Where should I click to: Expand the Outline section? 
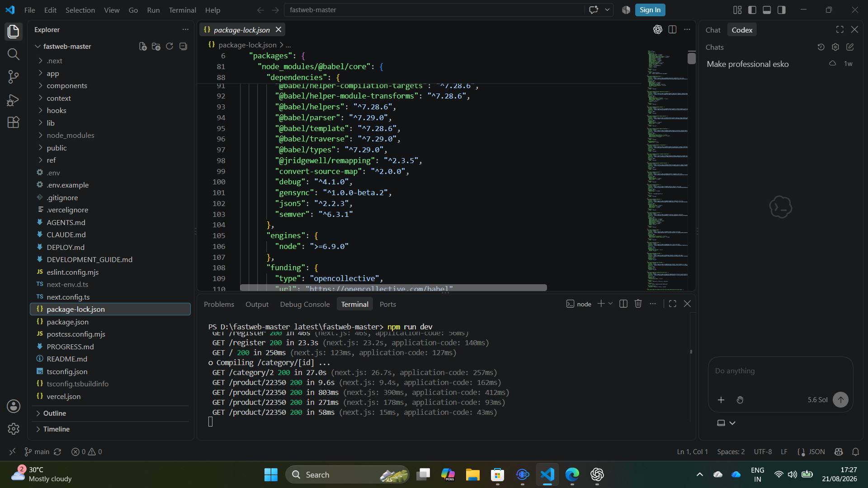click(x=54, y=413)
